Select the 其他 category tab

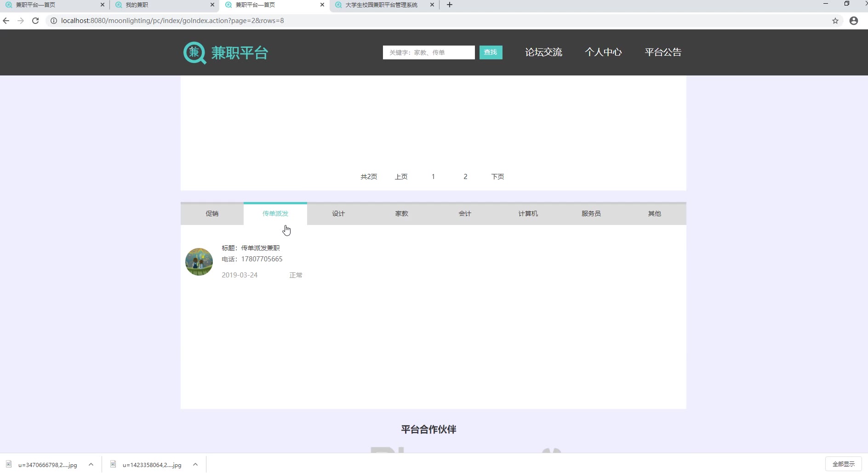pos(655,213)
